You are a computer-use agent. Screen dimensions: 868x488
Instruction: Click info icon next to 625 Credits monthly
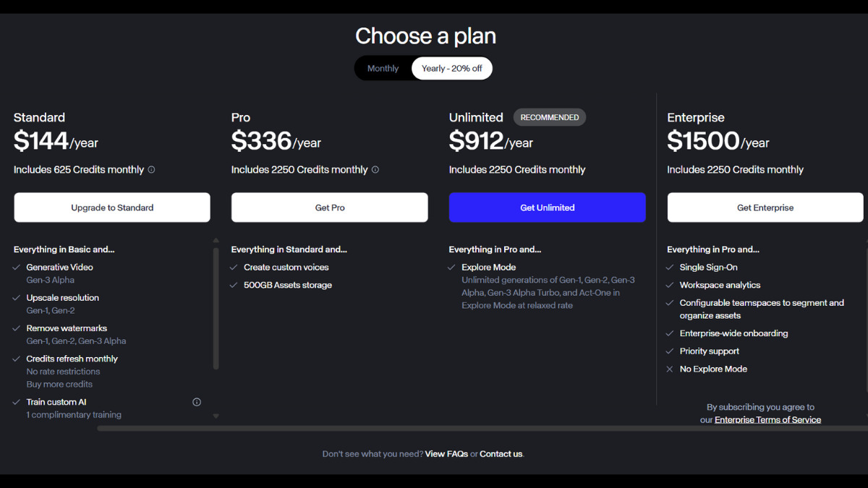151,170
